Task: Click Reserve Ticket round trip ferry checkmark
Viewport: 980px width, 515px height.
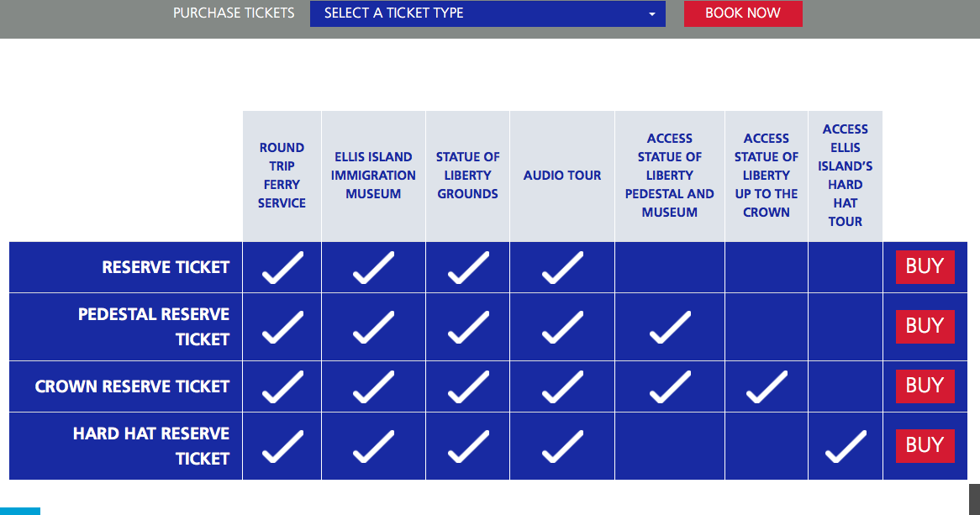Action: point(282,267)
